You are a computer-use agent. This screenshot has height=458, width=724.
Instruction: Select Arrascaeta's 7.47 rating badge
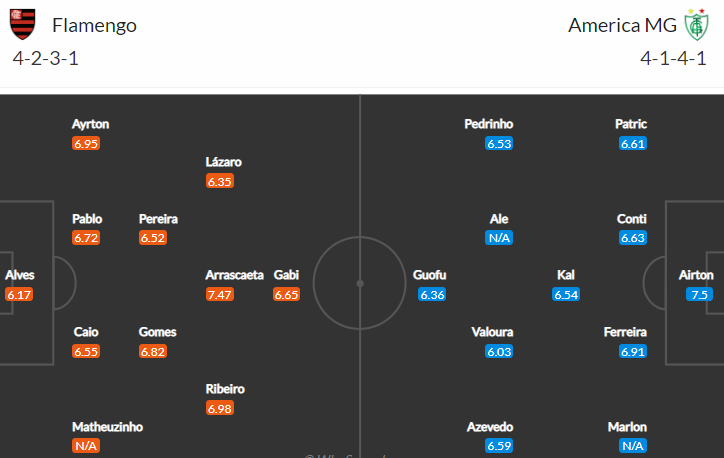coord(220,295)
